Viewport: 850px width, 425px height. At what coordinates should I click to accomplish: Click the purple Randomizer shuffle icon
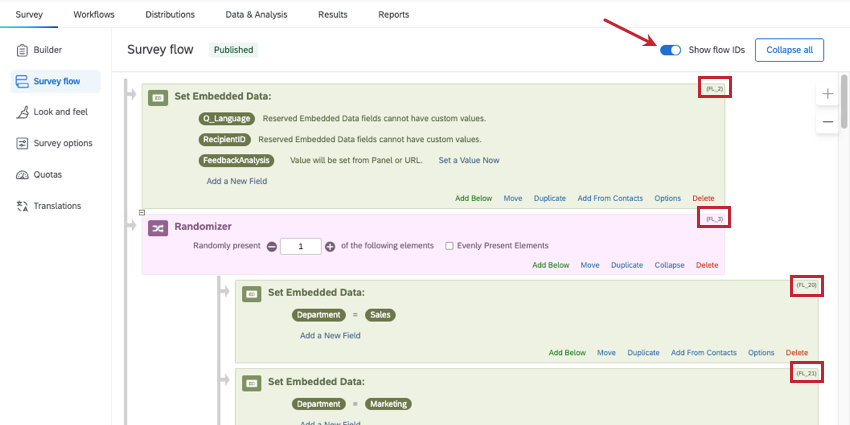[158, 229]
